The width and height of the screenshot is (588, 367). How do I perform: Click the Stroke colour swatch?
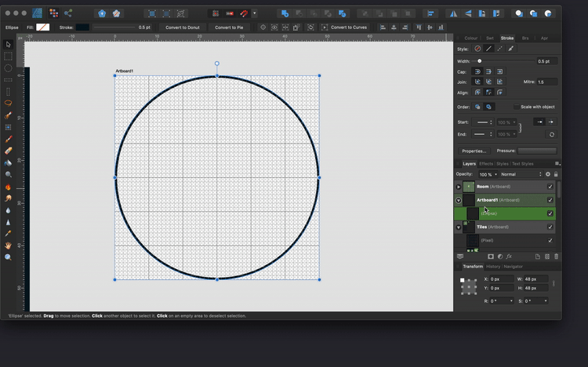[x=82, y=27]
